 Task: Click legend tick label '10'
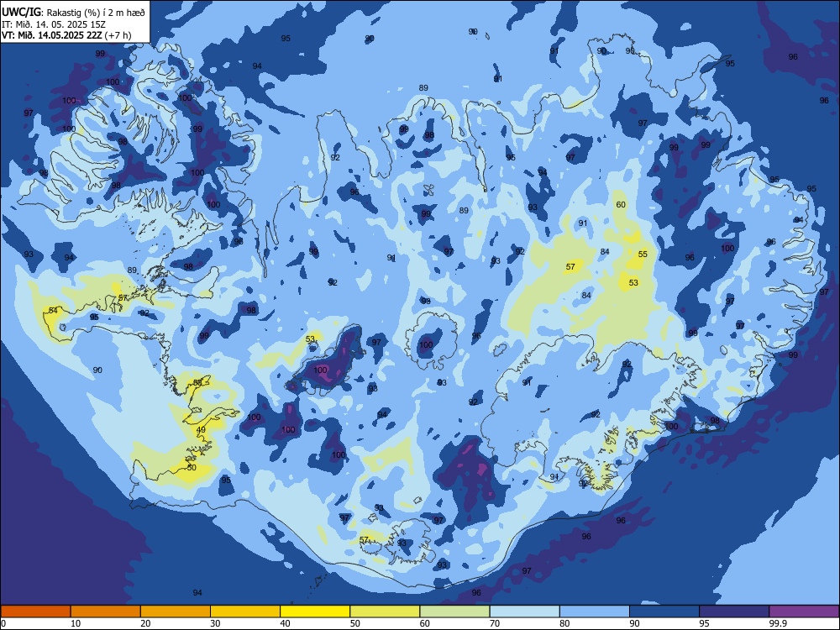[x=76, y=623]
